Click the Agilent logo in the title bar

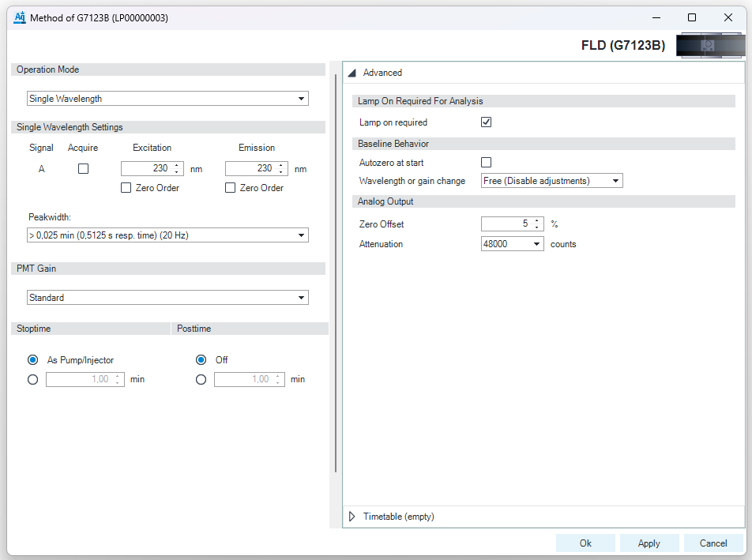point(19,17)
